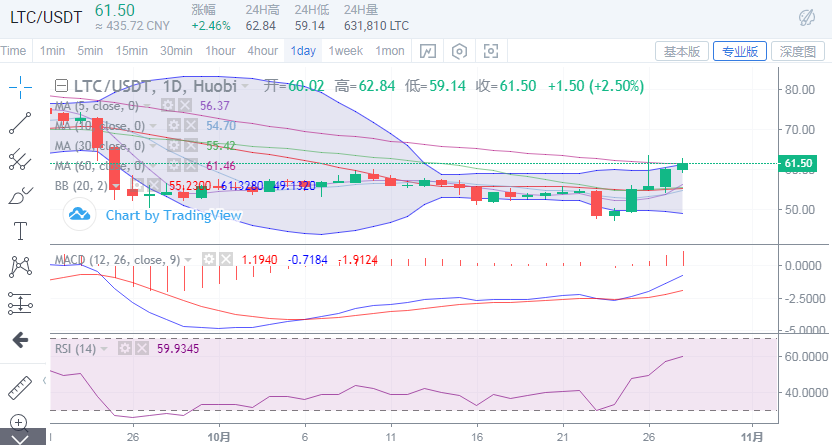Switch to 4hour interval

(x=263, y=51)
